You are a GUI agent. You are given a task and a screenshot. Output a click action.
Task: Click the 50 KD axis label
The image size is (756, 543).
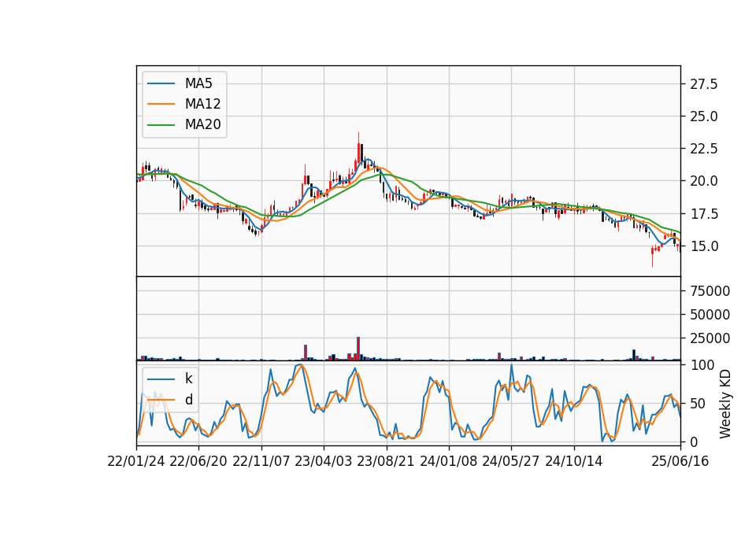point(698,404)
